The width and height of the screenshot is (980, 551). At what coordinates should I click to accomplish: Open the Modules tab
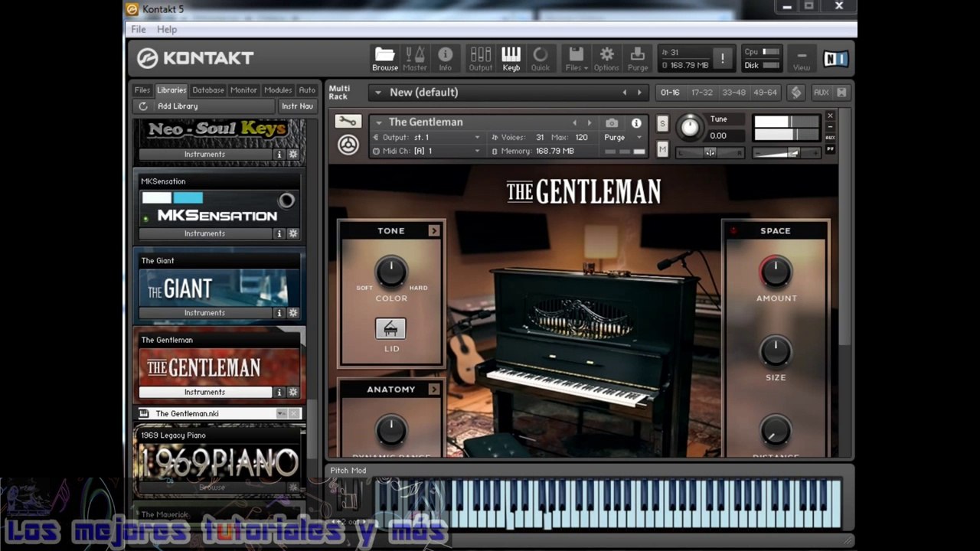(x=278, y=90)
